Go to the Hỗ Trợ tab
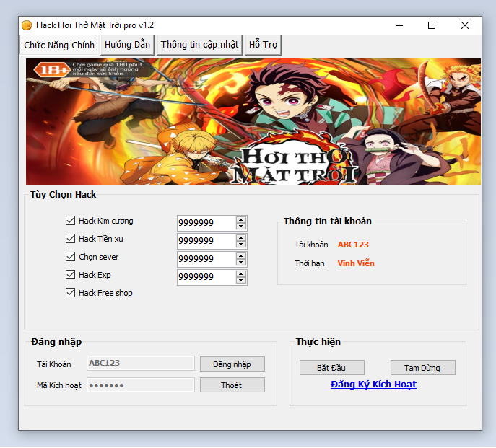This screenshot has width=496, height=448. point(263,45)
